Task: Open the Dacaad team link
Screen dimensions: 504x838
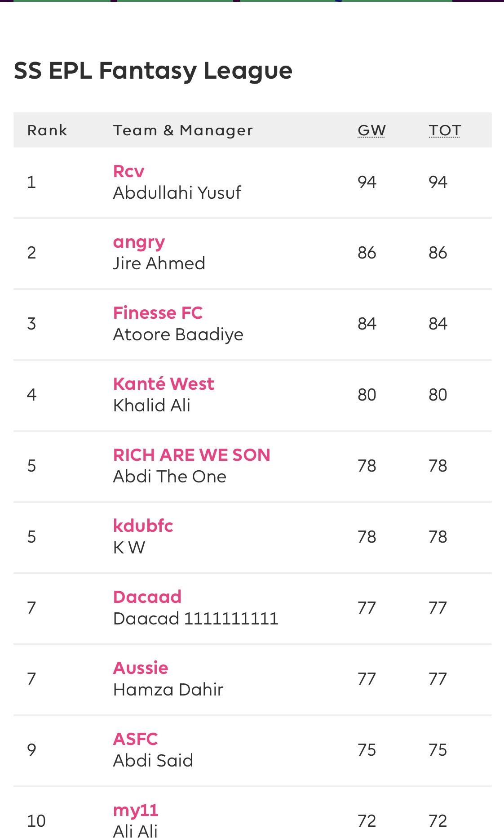Action: tap(147, 597)
